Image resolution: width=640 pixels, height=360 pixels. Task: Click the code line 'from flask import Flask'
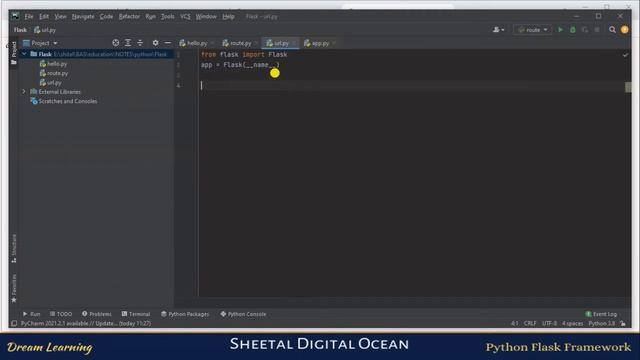coord(244,54)
